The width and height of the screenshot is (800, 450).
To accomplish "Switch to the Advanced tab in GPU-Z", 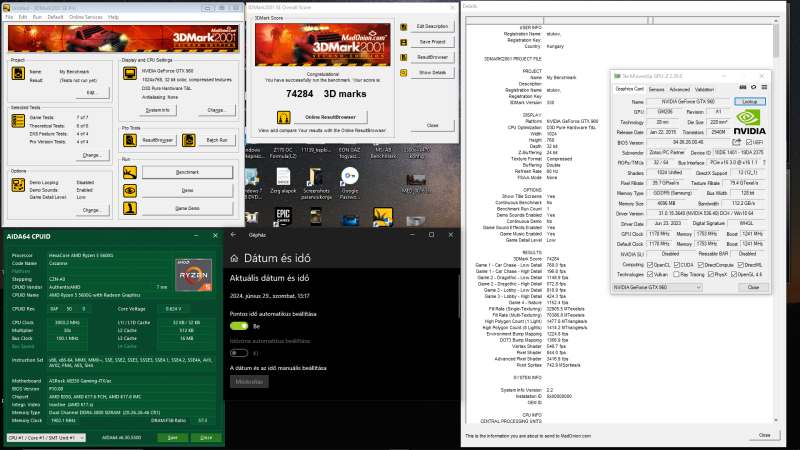I will 679,89.
